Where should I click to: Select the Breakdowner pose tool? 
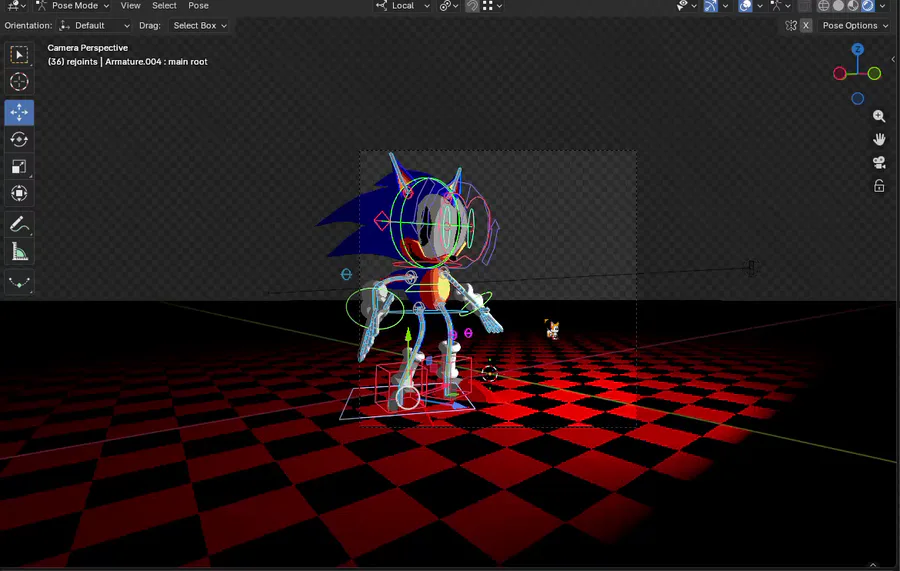point(19,282)
